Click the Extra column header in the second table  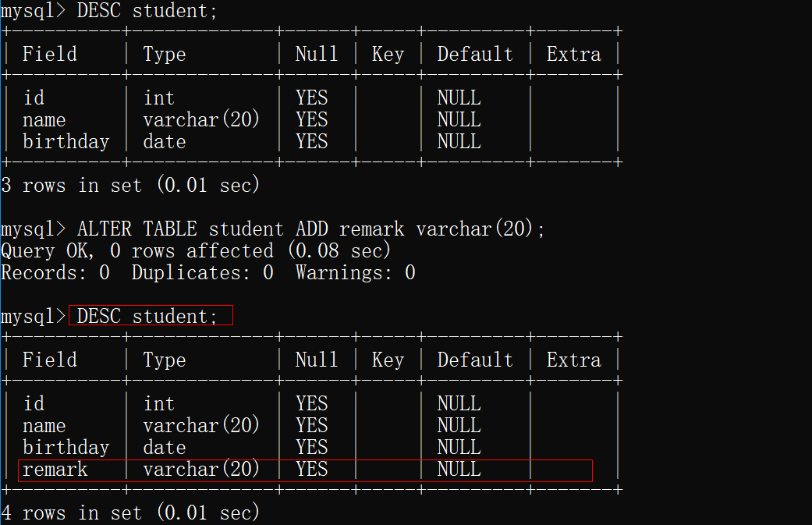573,360
